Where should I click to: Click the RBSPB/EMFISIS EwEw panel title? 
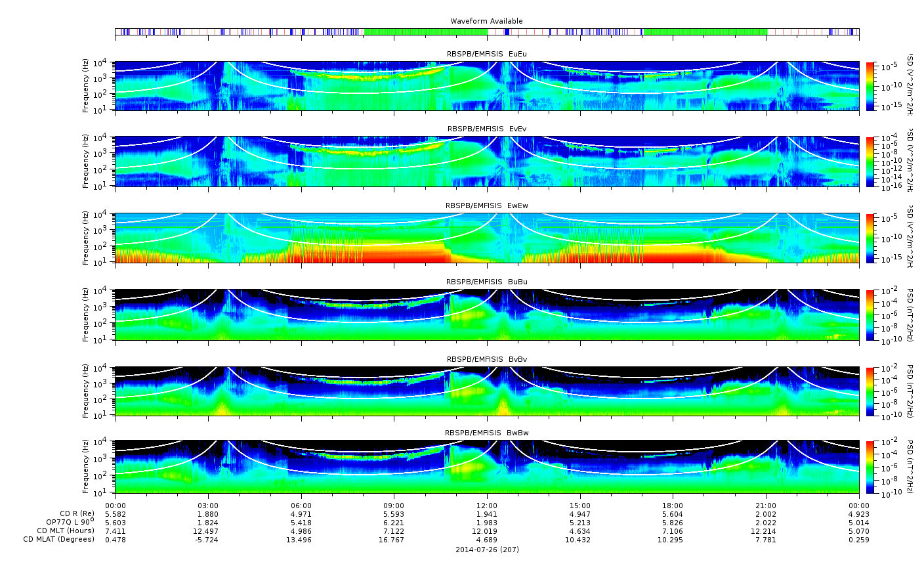pos(486,206)
